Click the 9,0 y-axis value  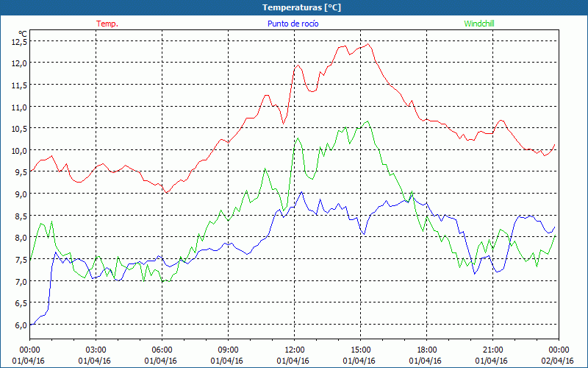pyautogui.click(x=21, y=194)
